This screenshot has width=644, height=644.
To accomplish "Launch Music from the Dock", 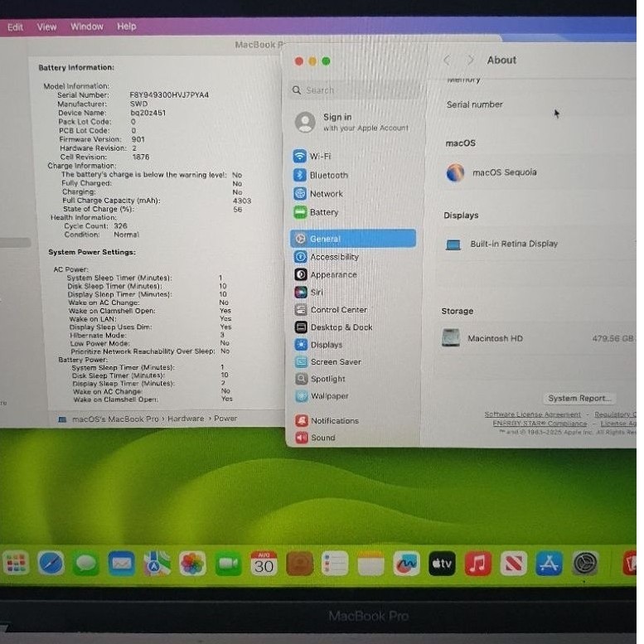I will coord(477,563).
